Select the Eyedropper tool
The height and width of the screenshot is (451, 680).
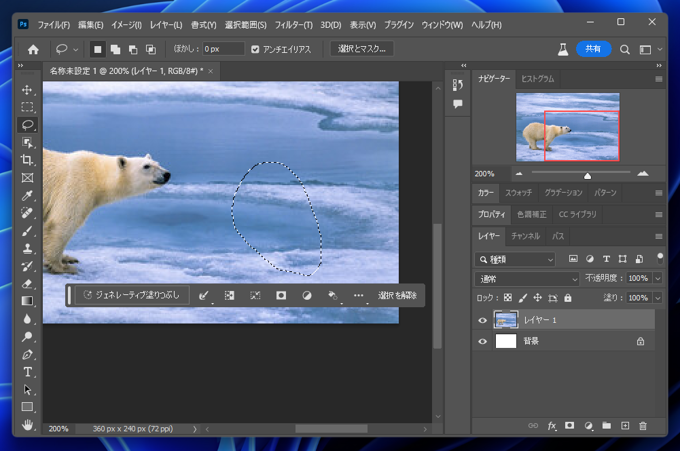tap(28, 195)
